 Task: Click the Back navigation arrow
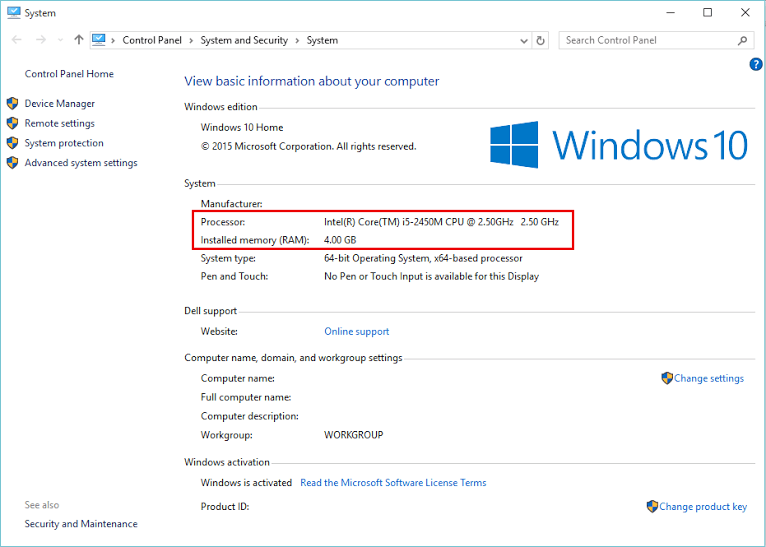click(x=17, y=40)
